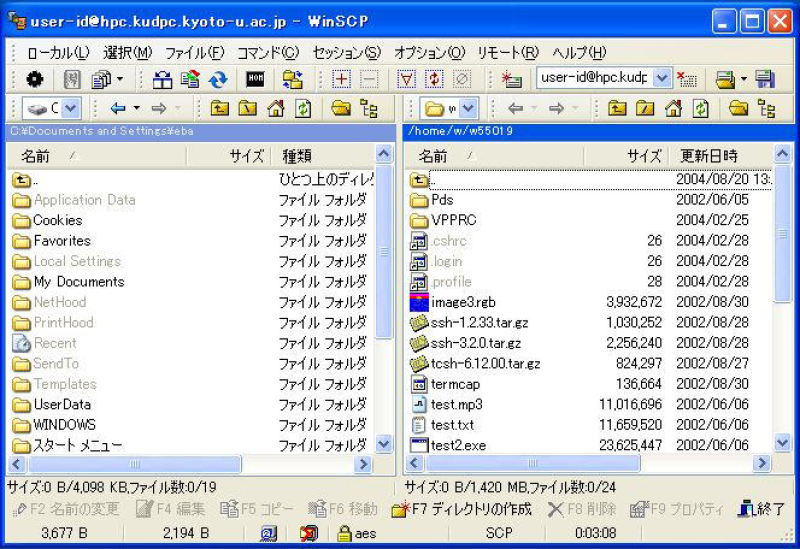Select remote file test.mp3
Viewport: 800px width, 549px height.
coord(456,404)
